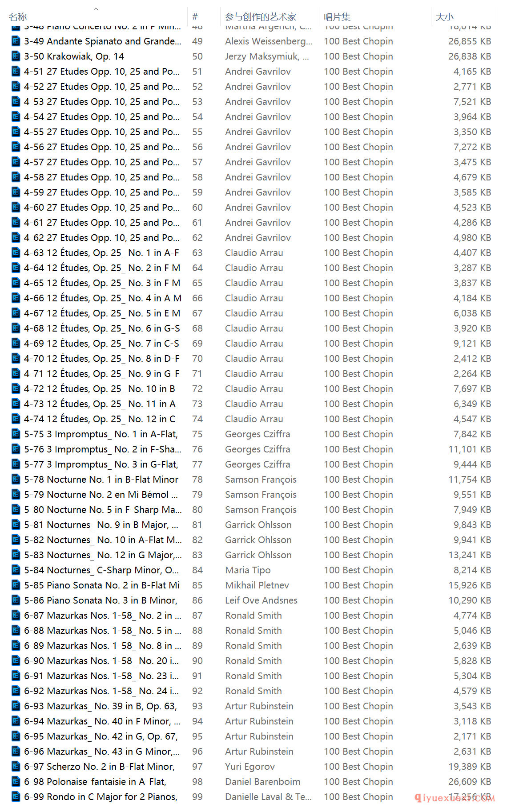
Task: Sort files by the 唱片集 column header
Action: pyautogui.click(x=337, y=17)
